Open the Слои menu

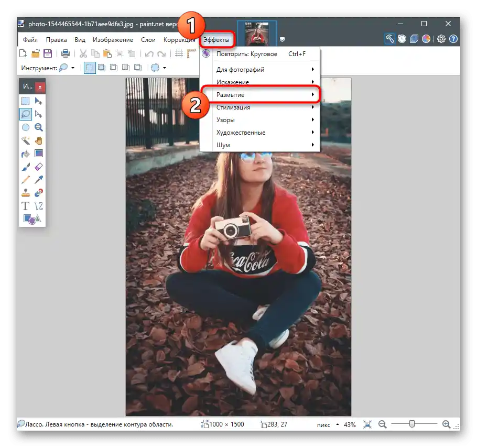point(148,39)
